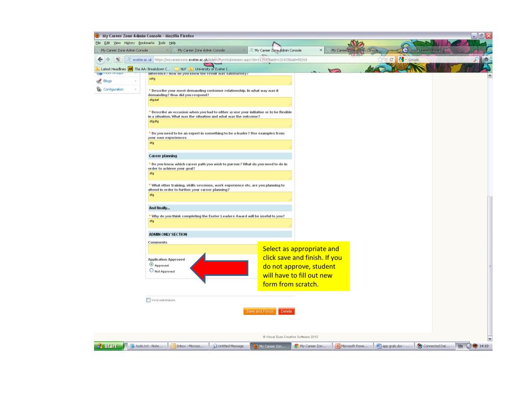
Task: Click the browser Back arrow button
Action: coord(100,59)
